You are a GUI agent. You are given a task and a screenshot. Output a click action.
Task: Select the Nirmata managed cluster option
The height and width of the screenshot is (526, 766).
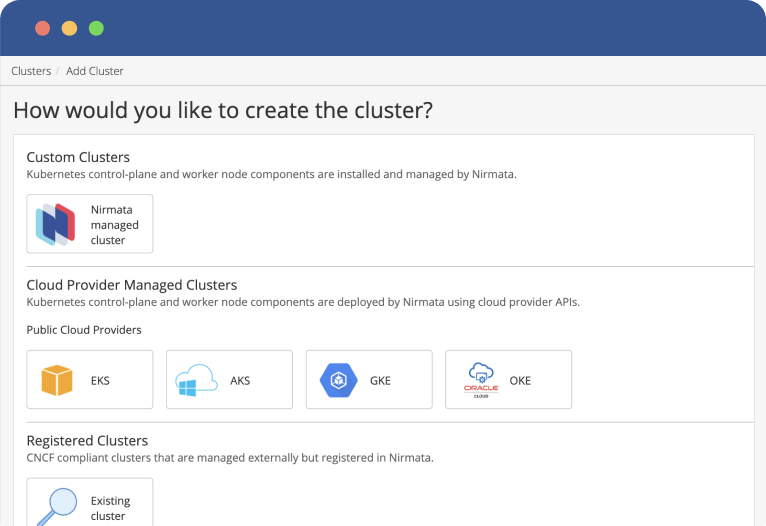pos(114,225)
